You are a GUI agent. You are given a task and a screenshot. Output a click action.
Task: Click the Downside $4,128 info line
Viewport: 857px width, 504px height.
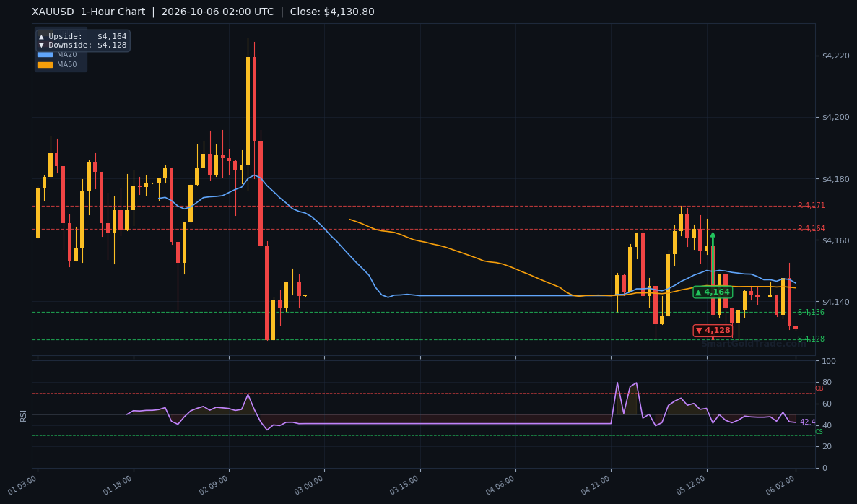(x=82, y=45)
